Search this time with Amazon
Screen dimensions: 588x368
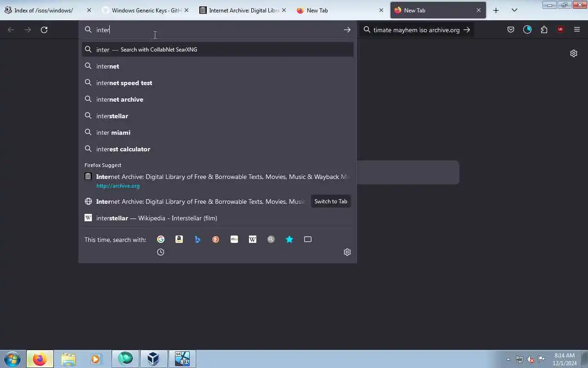(179, 239)
